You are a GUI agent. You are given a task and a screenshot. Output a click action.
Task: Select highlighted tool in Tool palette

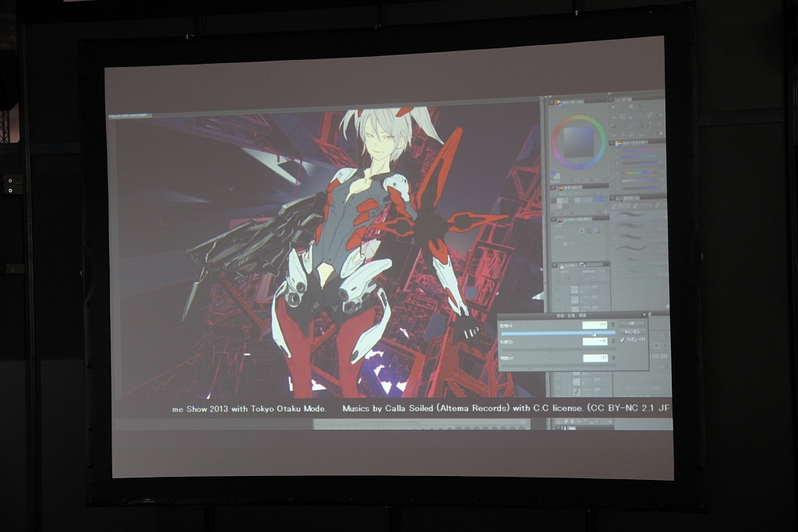pyautogui.click(x=623, y=117)
